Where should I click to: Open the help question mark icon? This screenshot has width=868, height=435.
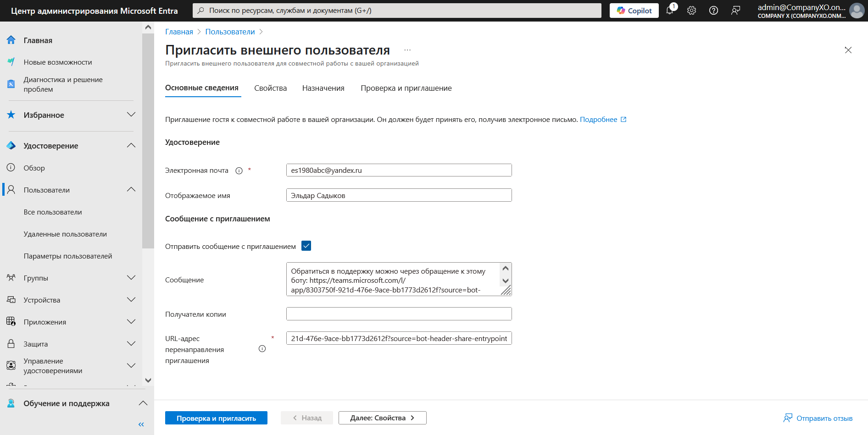click(713, 11)
